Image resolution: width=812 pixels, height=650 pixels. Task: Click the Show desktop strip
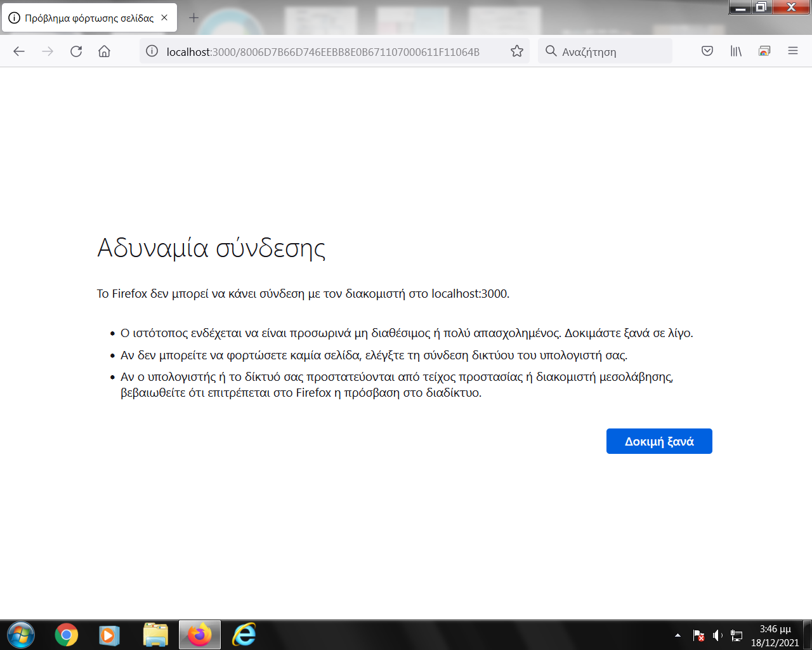coord(808,635)
